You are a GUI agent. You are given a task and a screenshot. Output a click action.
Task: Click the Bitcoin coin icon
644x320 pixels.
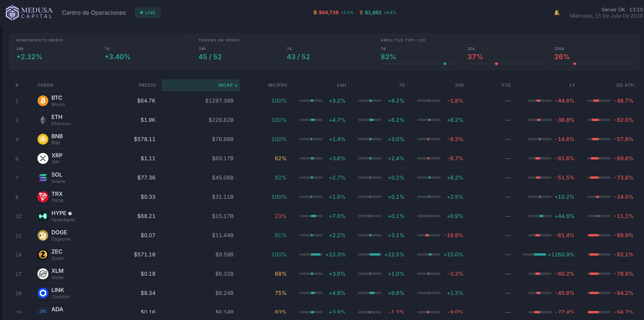(x=43, y=101)
